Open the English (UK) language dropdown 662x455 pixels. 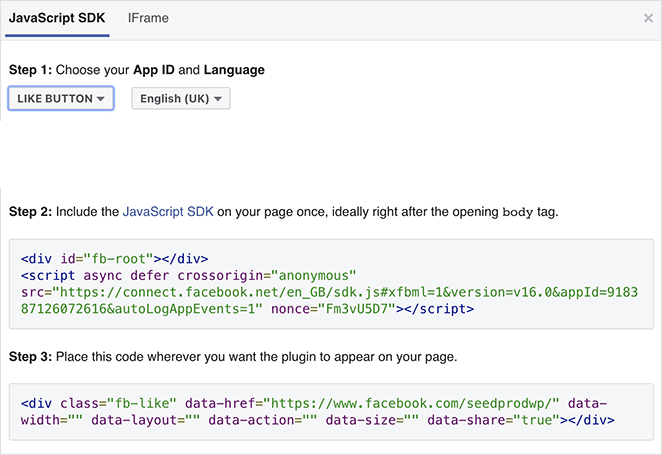coord(181,98)
